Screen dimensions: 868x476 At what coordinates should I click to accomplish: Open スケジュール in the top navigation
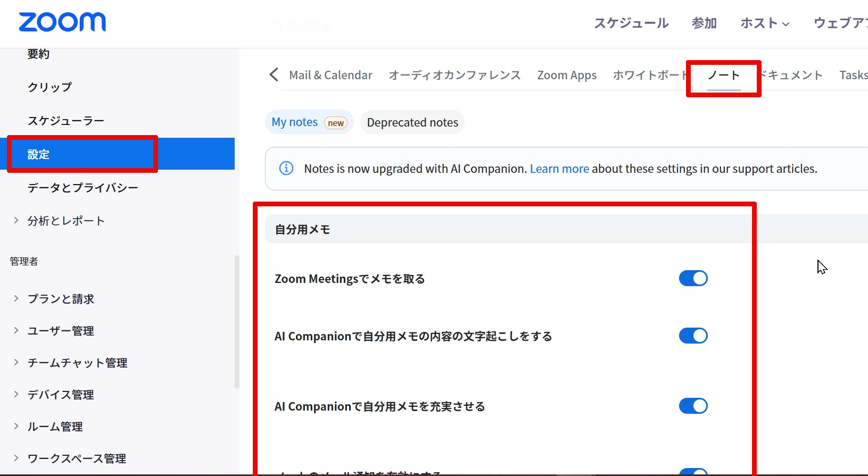coord(631,23)
